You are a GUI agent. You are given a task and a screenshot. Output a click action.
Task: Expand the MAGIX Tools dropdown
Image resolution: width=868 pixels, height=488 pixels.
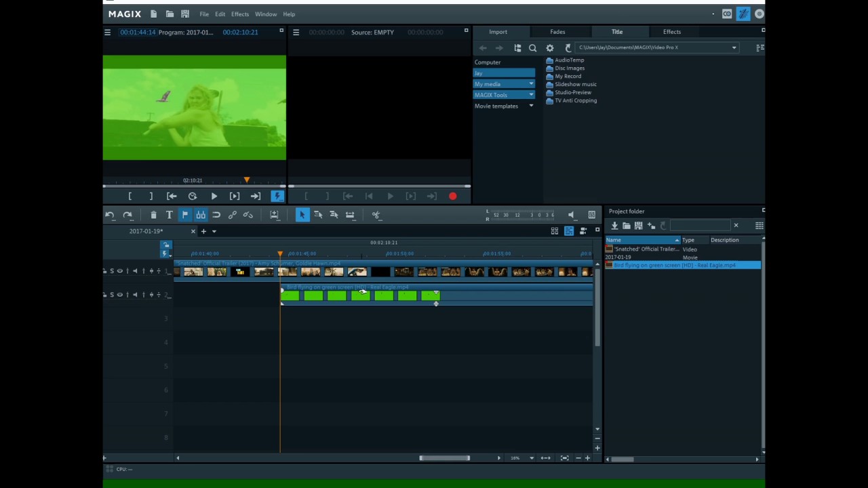click(x=531, y=95)
